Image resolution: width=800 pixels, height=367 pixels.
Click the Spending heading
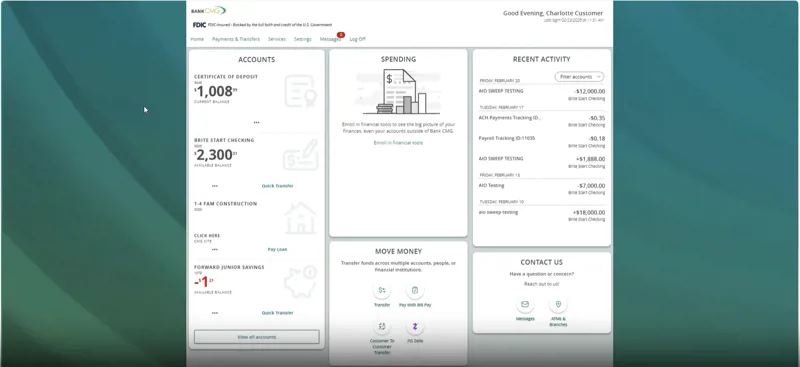coord(398,59)
